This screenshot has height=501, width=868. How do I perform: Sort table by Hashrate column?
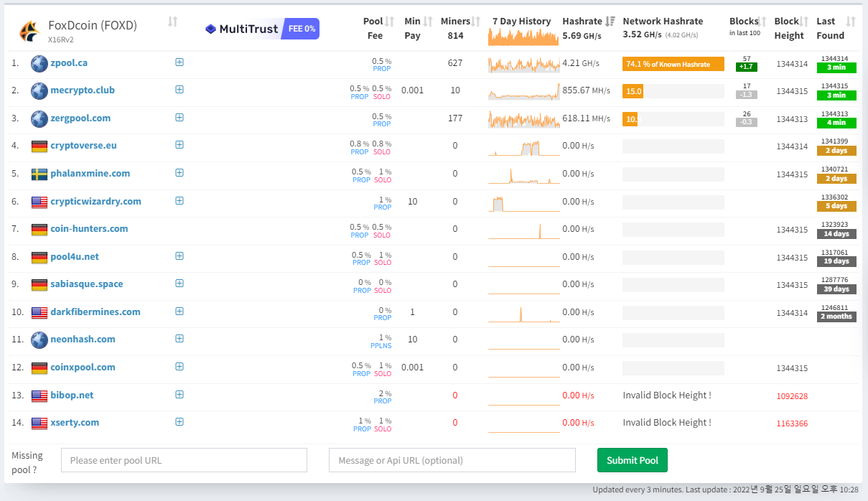[x=610, y=22]
